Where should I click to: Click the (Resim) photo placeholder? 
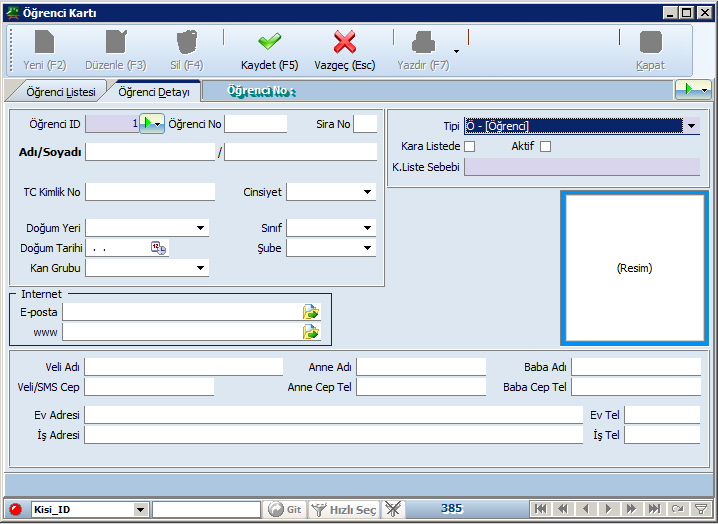[634, 268]
